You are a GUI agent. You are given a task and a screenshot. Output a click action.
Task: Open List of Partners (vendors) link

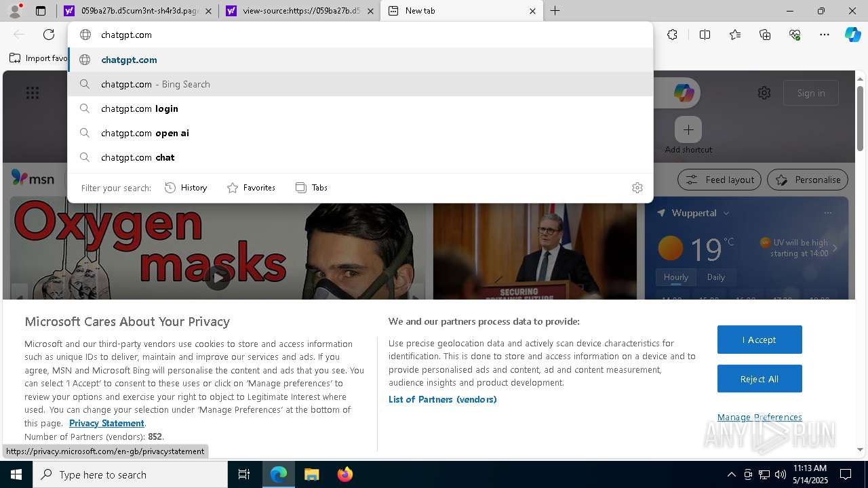click(x=443, y=399)
